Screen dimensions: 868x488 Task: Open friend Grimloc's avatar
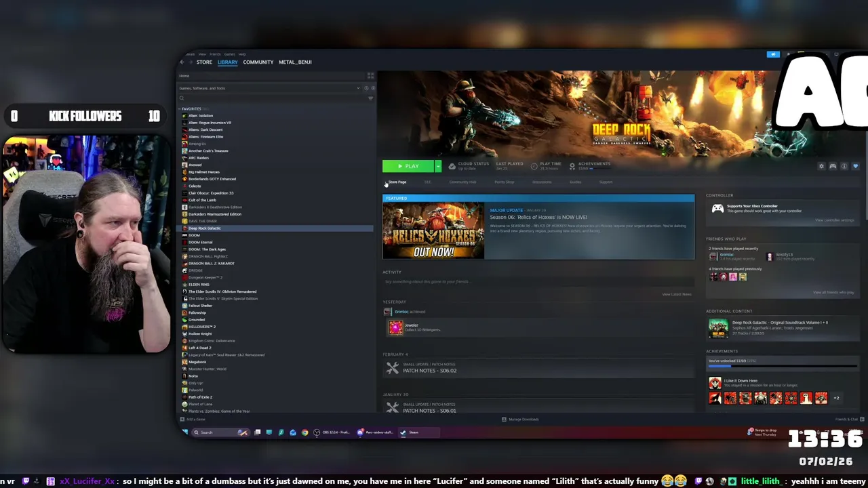(713, 257)
